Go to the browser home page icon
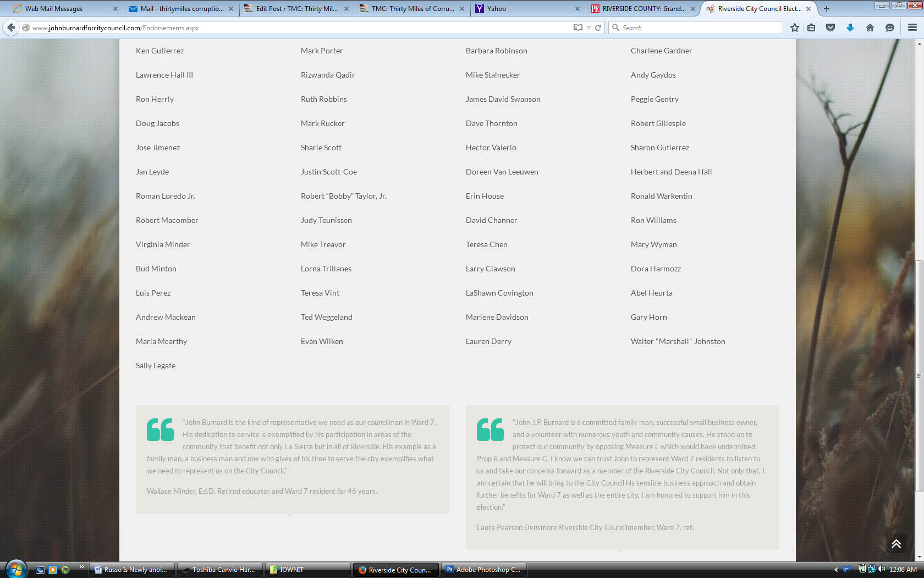This screenshot has height=578, width=924. click(870, 28)
